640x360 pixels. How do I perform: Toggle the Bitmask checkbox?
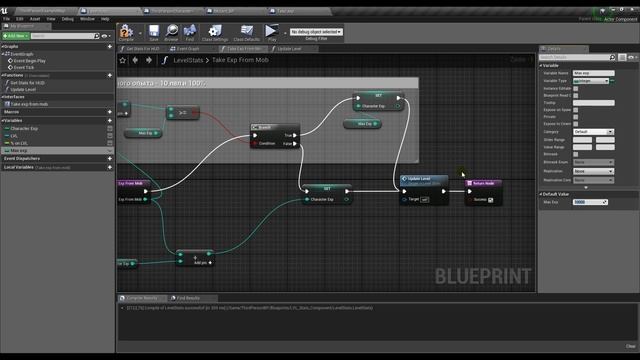click(x=576, y=154)
